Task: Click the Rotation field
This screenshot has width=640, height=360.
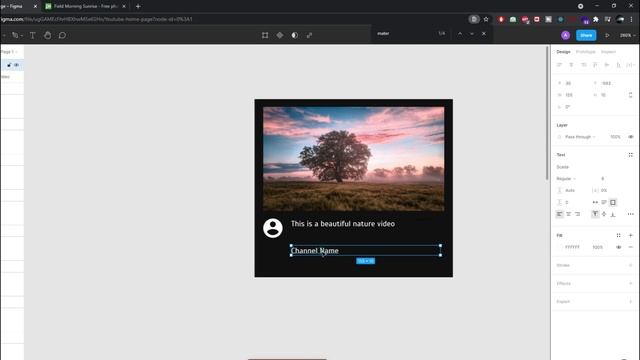Action: pyautogui.click(x=573, y=107)
